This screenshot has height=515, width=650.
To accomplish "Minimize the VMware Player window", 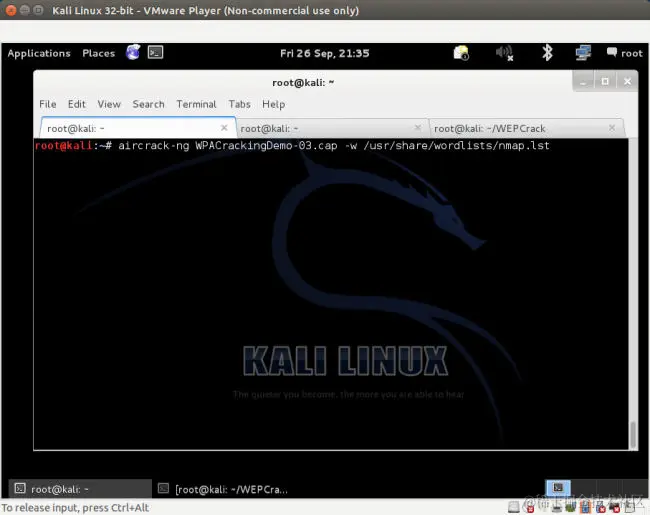I will [x=25, y=10].
